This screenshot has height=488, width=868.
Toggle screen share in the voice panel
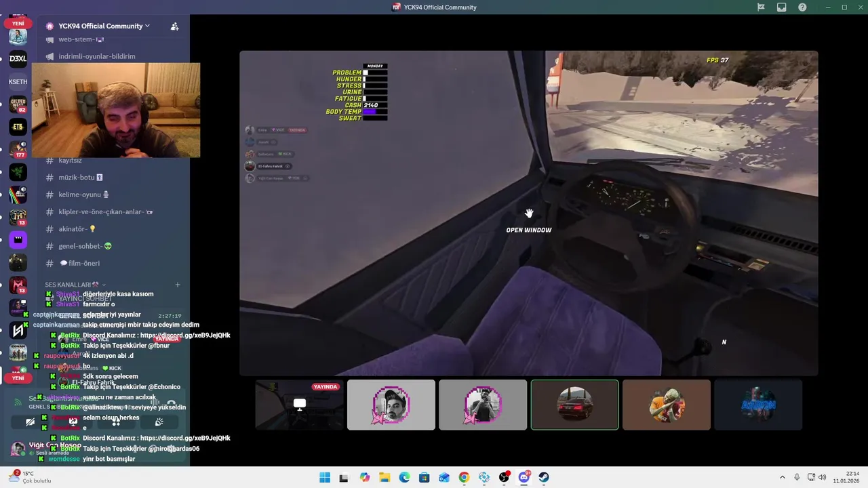pos(73,422)
